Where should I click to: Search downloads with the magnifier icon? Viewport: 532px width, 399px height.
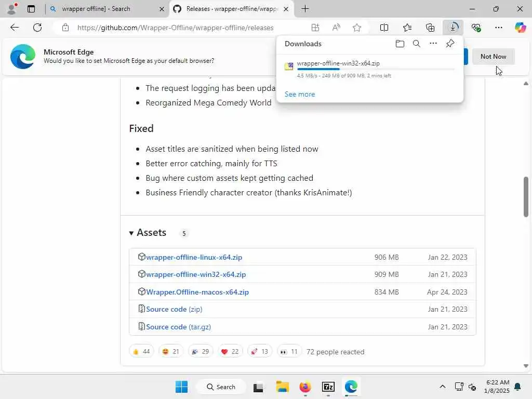416,44
